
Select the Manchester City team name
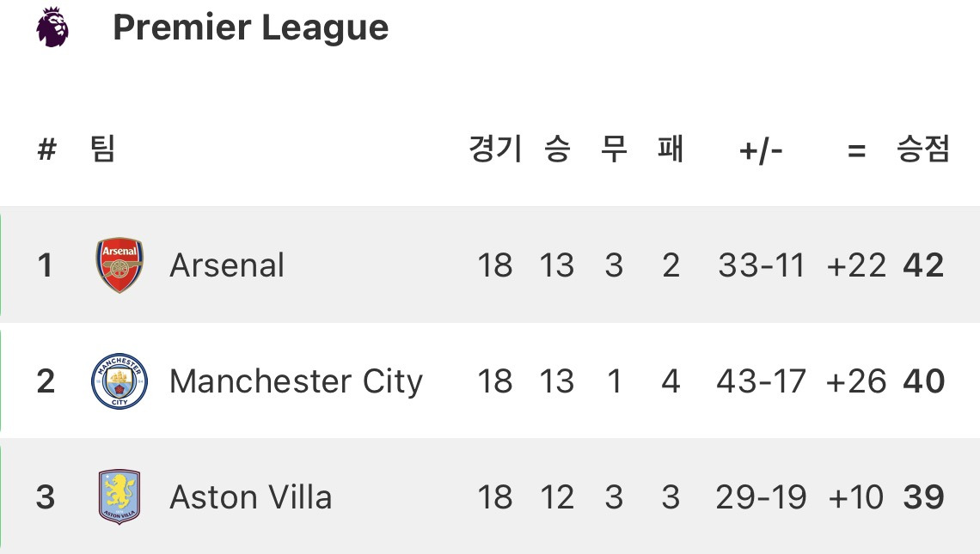click(x=296, y=381)
